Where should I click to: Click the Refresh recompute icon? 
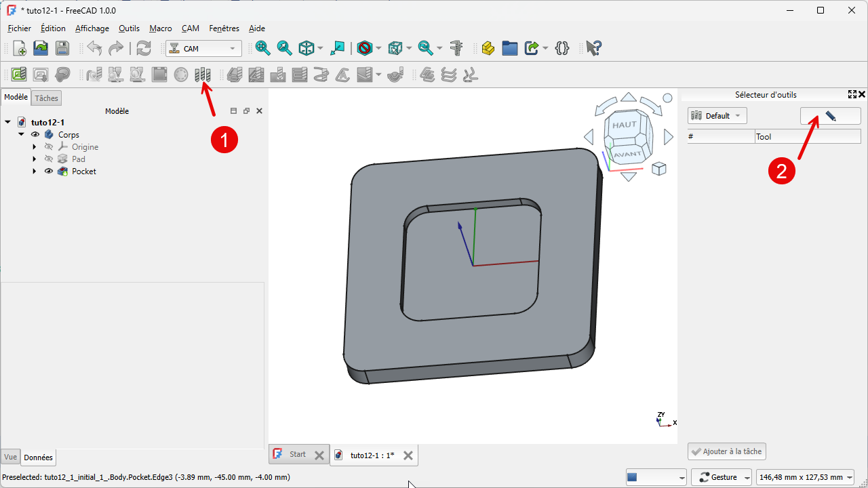tap(144, 48)
